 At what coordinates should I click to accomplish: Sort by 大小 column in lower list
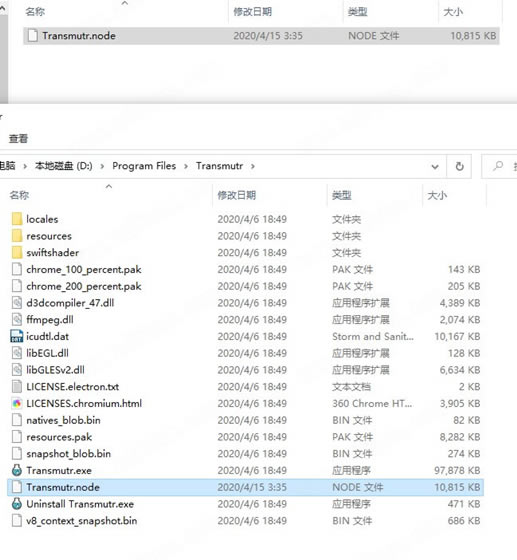point(437,195)
